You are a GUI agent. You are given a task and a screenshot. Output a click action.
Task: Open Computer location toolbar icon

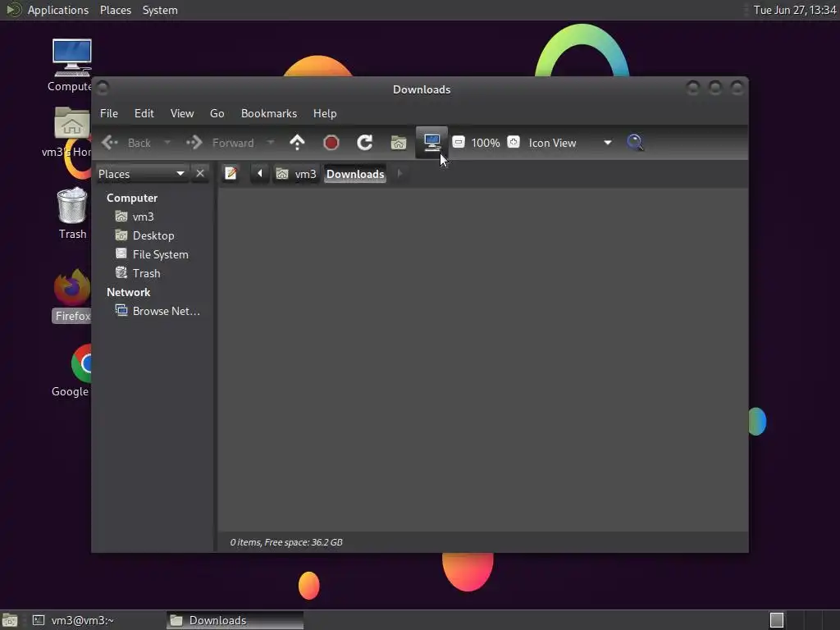(x=431, y=142)
